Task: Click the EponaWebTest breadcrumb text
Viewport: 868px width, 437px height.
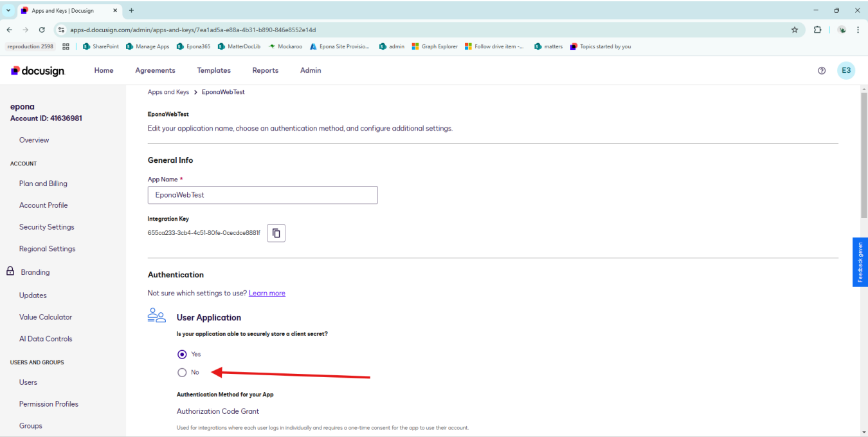Action: pyautogui.click(x=223, y=92)
